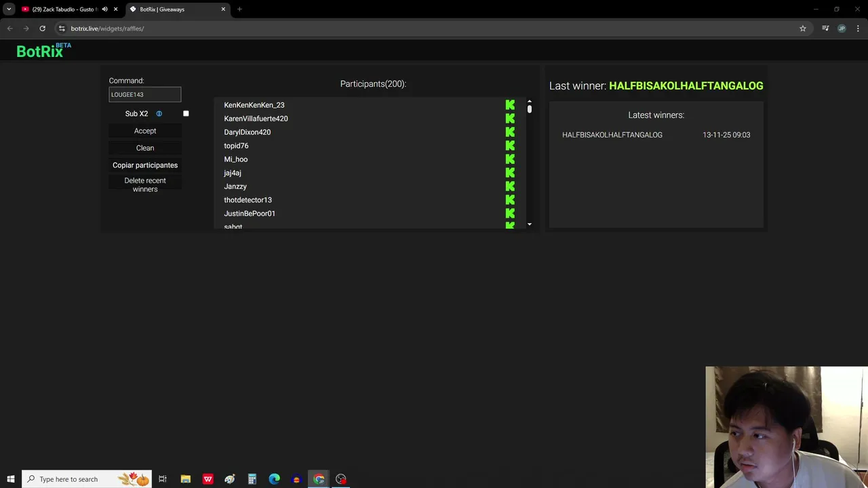Open the Paint app on the taskbar
The image size is (868, 488).
coord(230,479)
